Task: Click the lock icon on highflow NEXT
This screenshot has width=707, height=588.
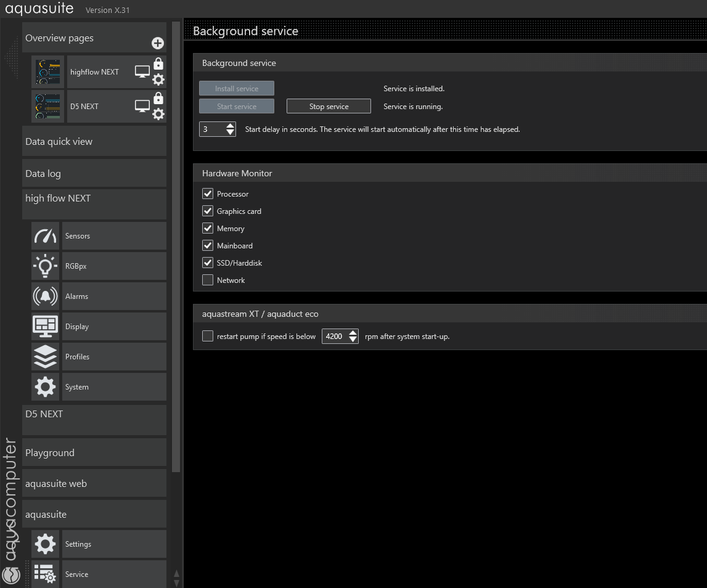Action: [x=158, y=63]
